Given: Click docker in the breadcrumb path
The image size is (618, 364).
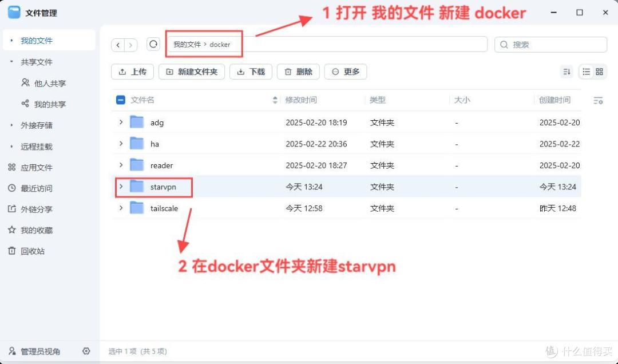Looking at the screenshot, I should pos(220,45).
